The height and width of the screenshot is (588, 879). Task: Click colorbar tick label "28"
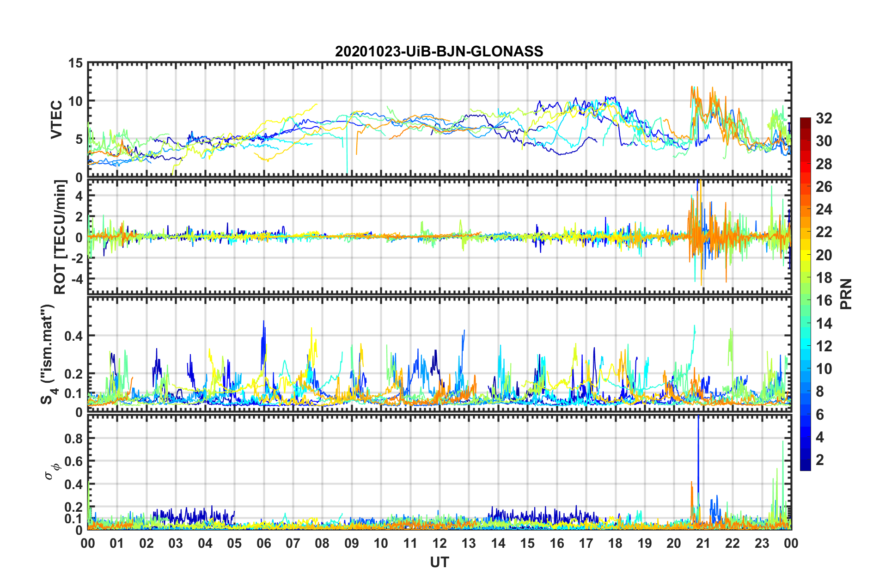click(x=824, y=164)
